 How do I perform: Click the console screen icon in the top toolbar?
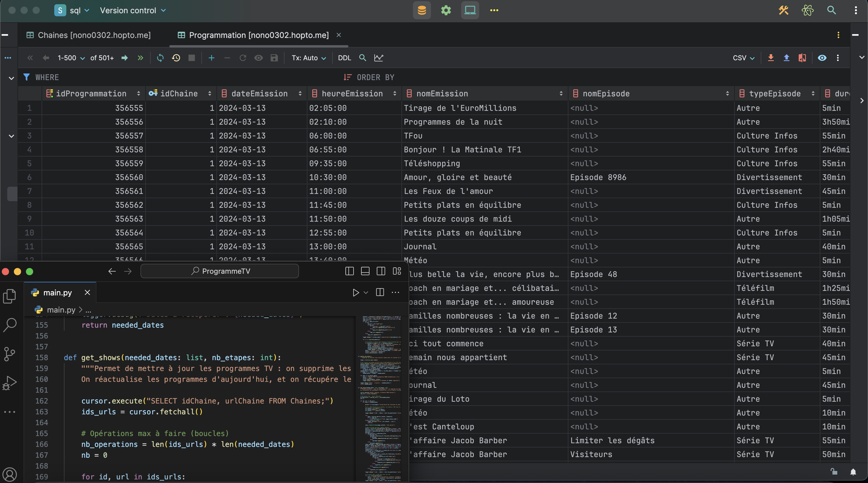point(470,11)
